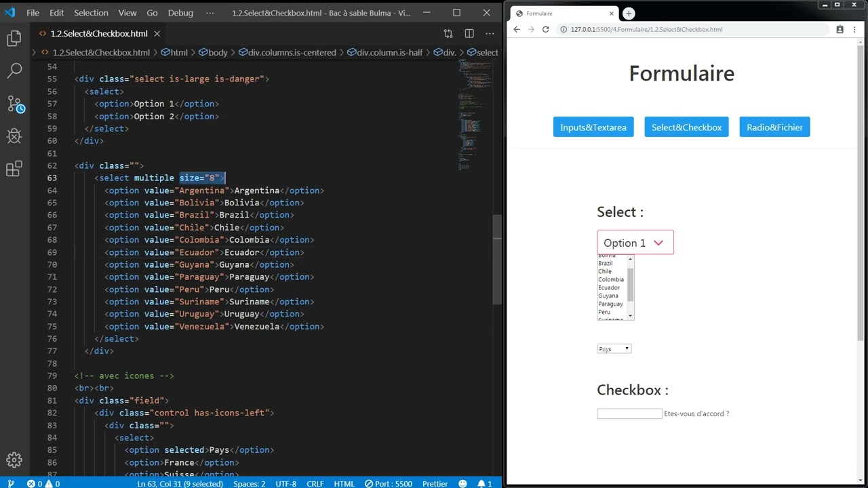The height and width of the screenshot is (488, 868).
Task: Click the site info icon in address bar
Action: click(564, 29)
